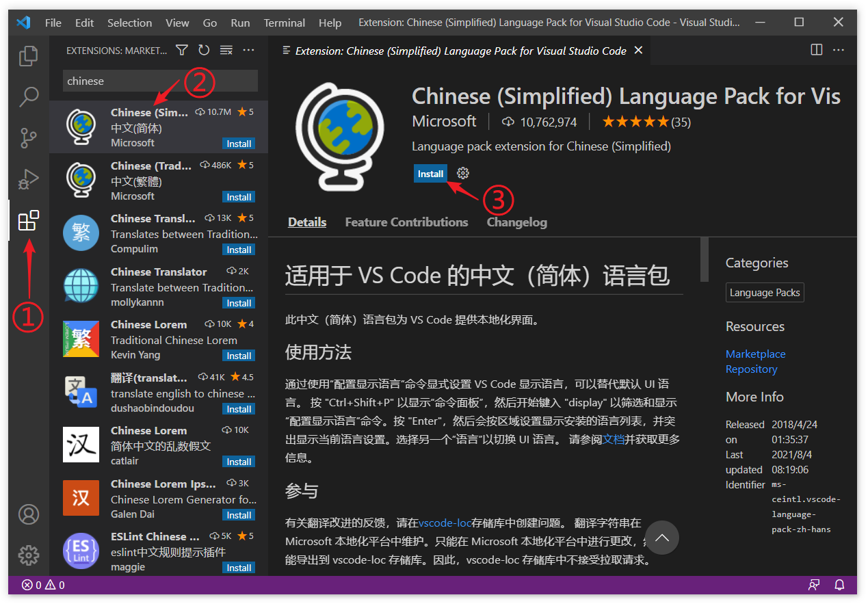Open the Explorer view in activity bar
Viewport: 868px width, 606px height.
[28, 56]
